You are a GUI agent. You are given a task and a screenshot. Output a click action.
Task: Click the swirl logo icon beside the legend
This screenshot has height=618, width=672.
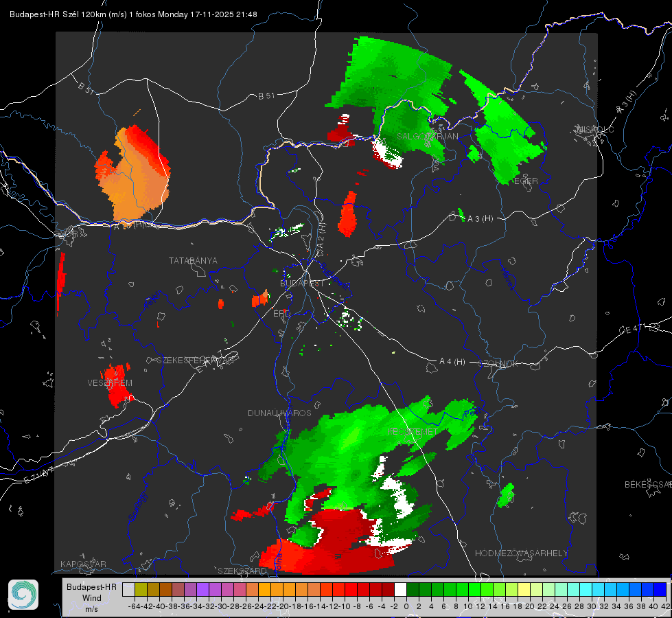[x=23, y=595]
